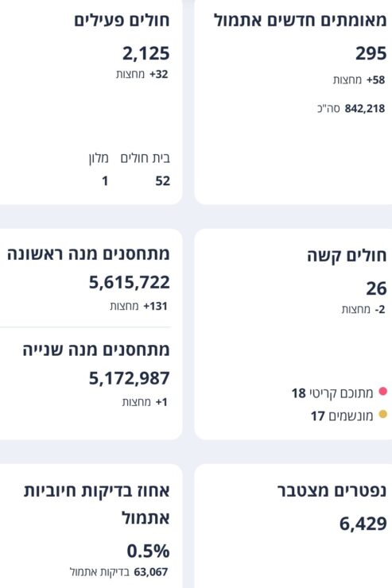Select the מתחסנים מנה שנייה heading
Screen dimensions: 392x588
[96, 350]
